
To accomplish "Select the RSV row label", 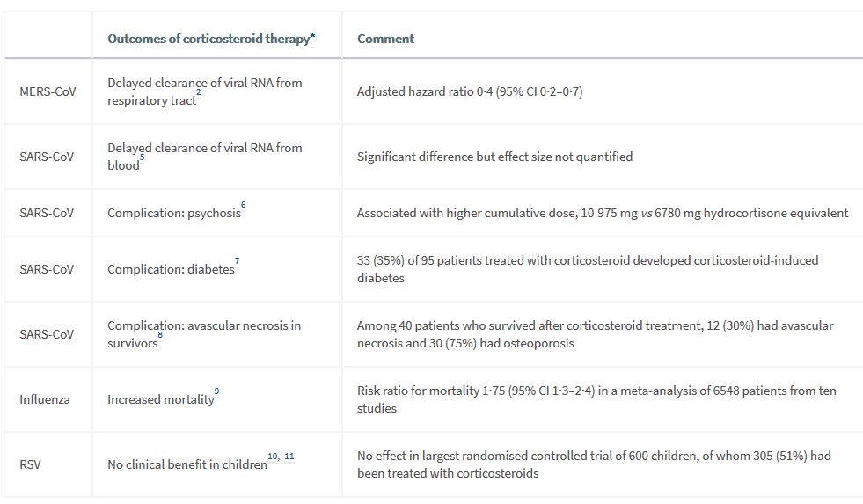I will pos(30,464).
